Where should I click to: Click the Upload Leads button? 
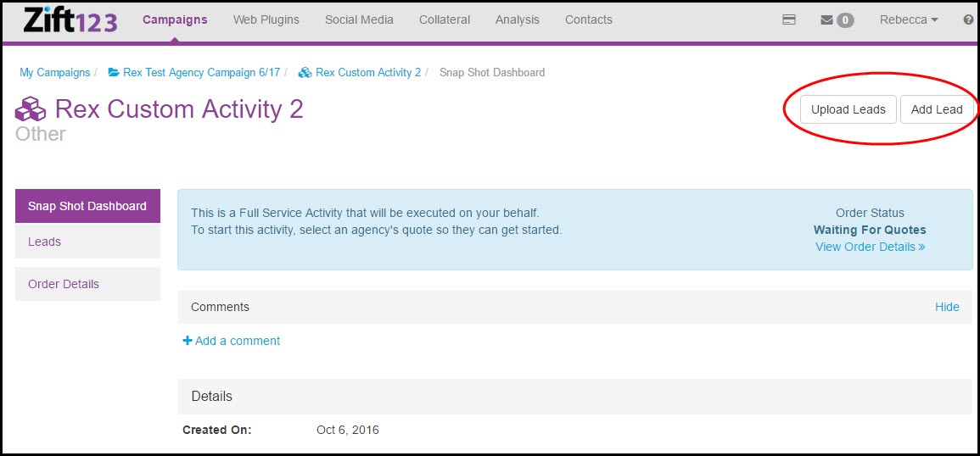coord(848,109)
